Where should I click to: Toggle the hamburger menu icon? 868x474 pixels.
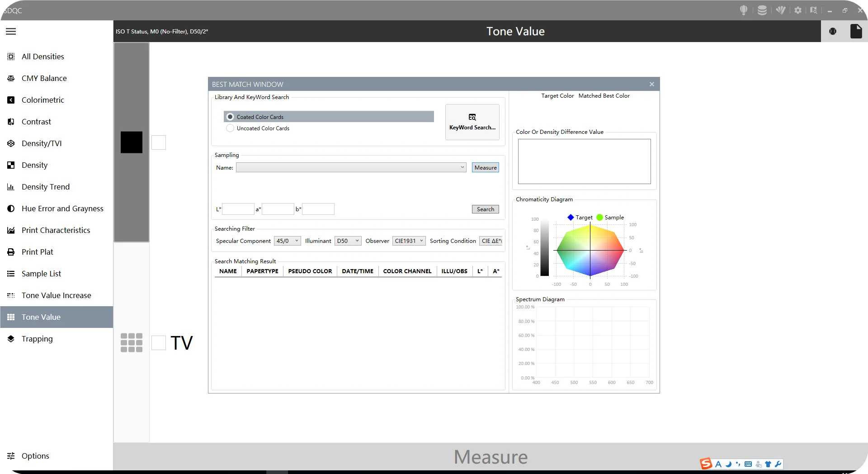click(x=11, y=31)
